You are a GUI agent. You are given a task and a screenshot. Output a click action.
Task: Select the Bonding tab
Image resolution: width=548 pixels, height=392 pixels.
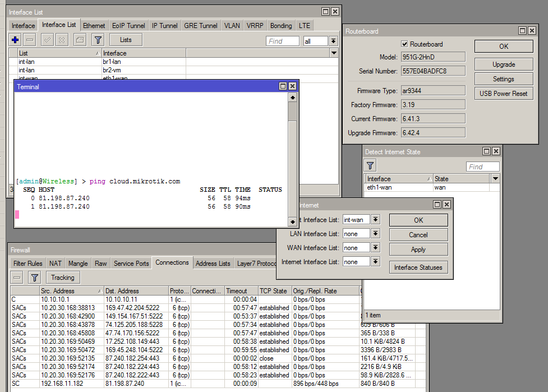280,25
